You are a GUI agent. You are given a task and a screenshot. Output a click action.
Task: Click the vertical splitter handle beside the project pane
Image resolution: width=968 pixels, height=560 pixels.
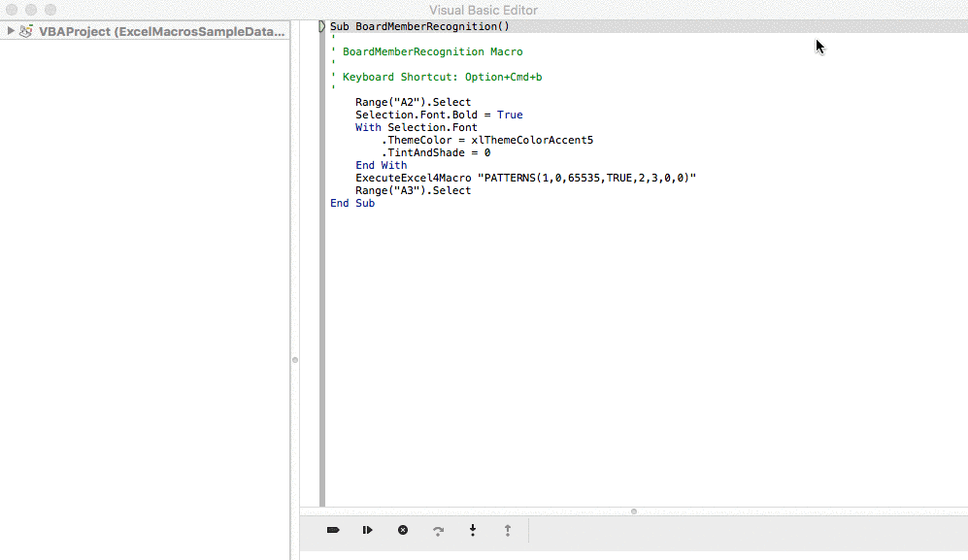[x=294, y=360]
